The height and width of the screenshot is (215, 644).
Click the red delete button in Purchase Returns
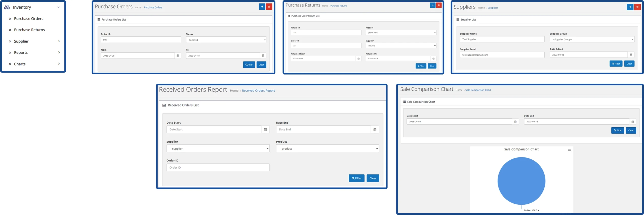(439, 5)
